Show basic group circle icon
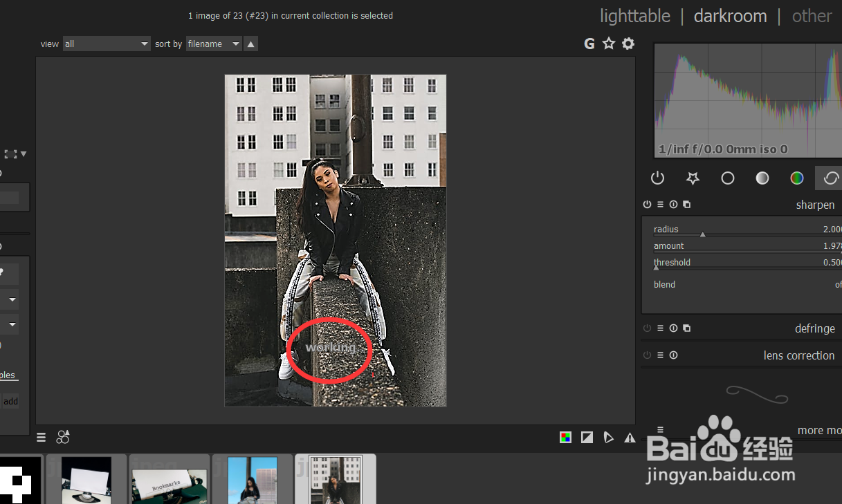 click(727, 178)
